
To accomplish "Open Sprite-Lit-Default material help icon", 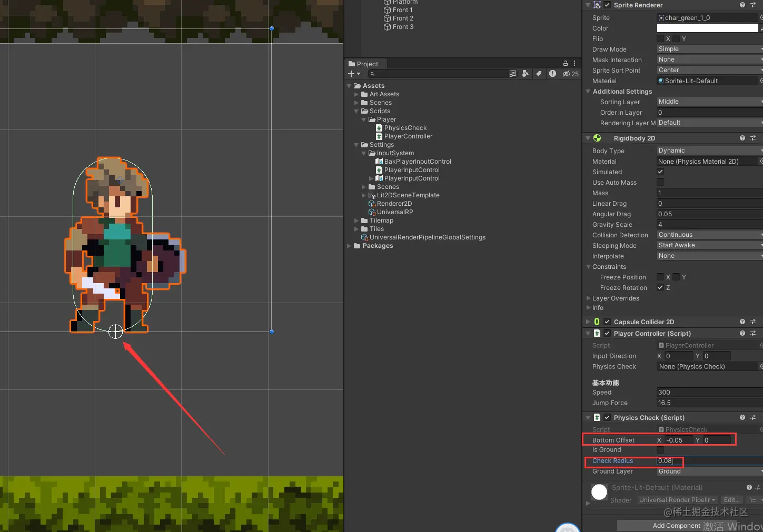I will pos(749,488).
